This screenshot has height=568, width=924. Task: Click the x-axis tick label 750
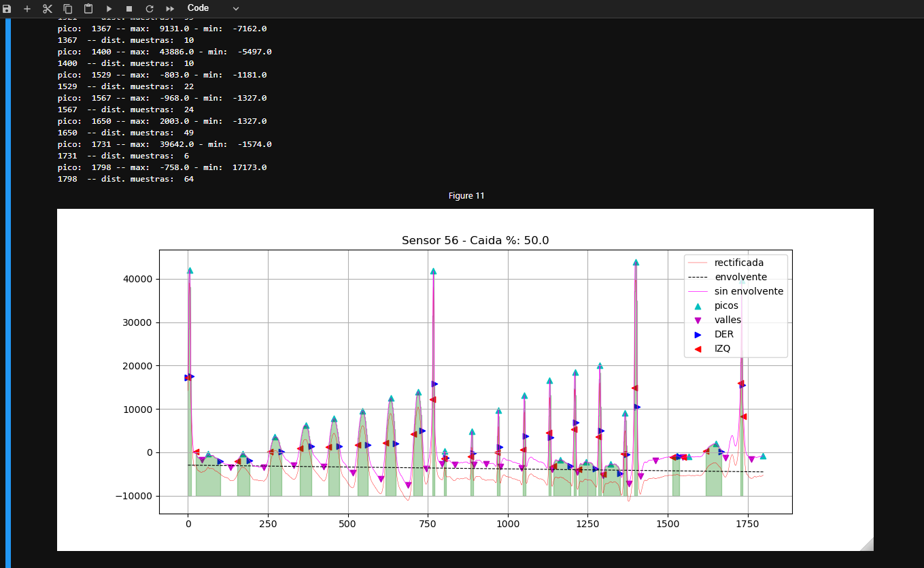point(428,524)
